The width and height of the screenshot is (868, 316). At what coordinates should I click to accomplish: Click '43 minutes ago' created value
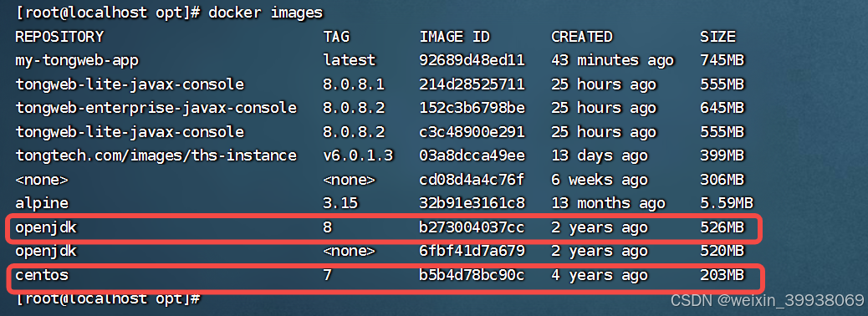(x=612, y=60)
